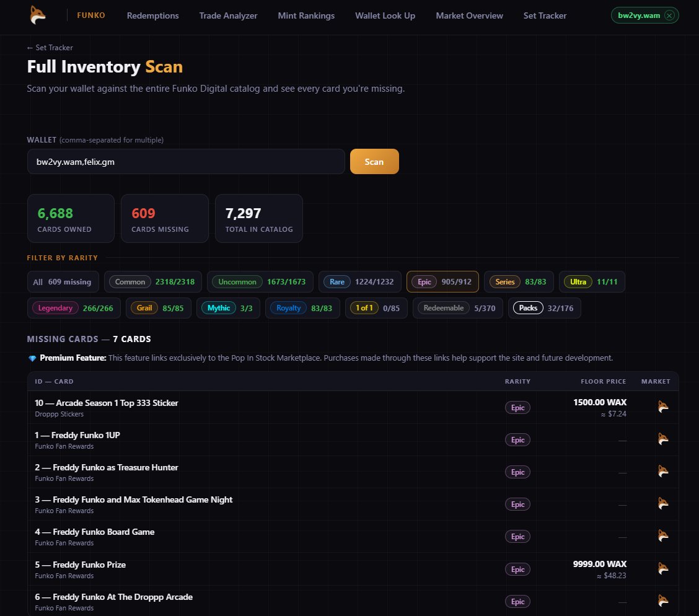Select the Freddy Funko Board Game title

95,532
